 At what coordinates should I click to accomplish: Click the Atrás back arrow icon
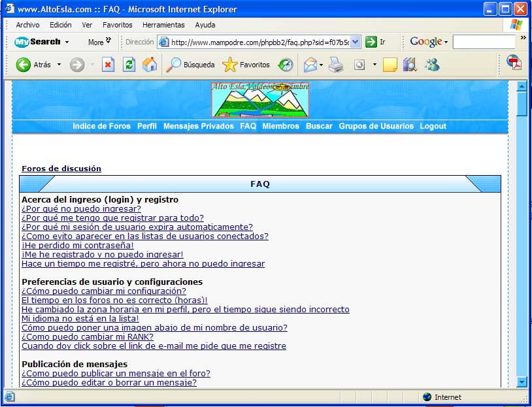(24, 65)
